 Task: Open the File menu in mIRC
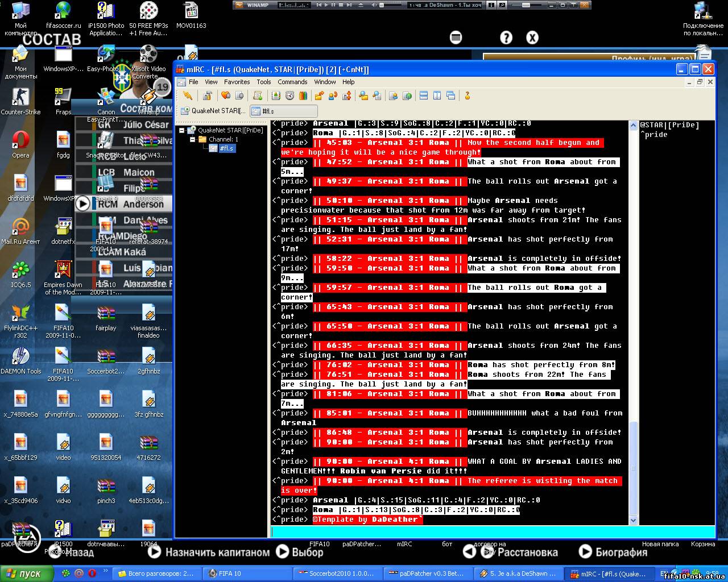click(x=193, y=82)
